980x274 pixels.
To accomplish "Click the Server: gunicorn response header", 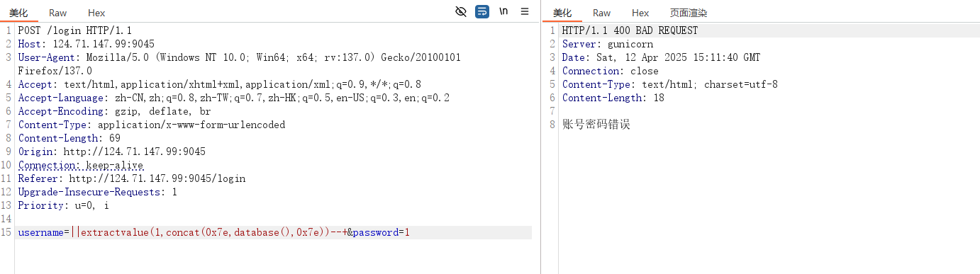I will pos(607,44).
